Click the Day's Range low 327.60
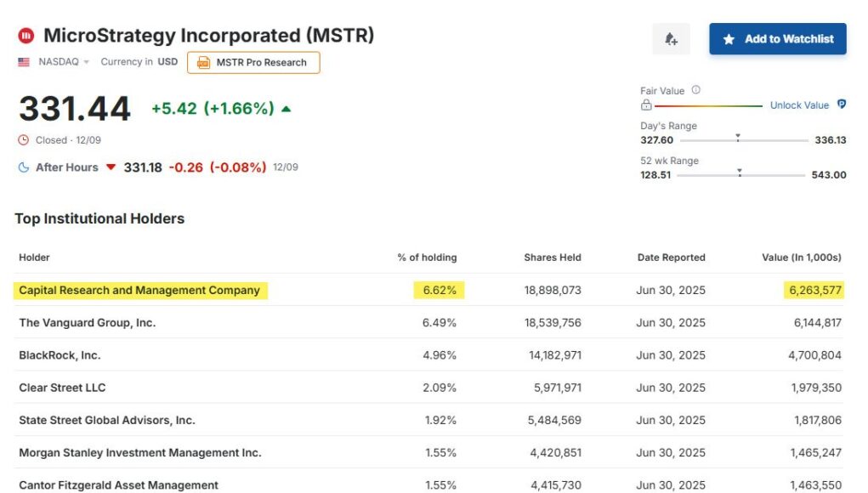The height and width of the screenshot is (493, 868). tap(656, 140)
